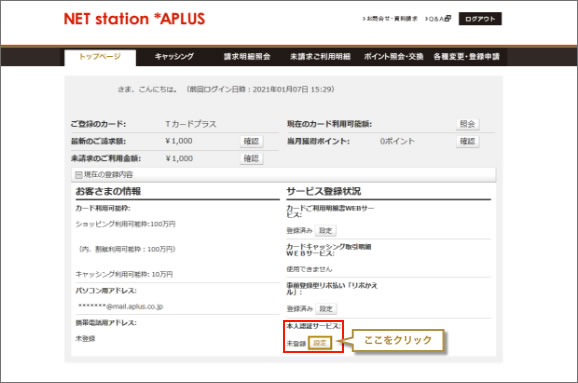The height and width of the screenshot is (383, 578).
Task: Click the NET station *APLUS logo
Action: point(134,19)
